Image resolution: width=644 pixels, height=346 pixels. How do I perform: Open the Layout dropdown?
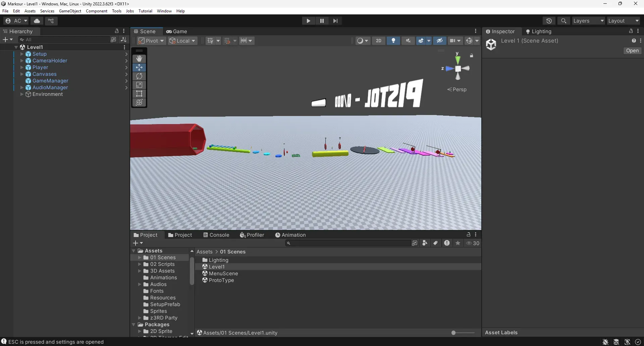tap(624, 21)
